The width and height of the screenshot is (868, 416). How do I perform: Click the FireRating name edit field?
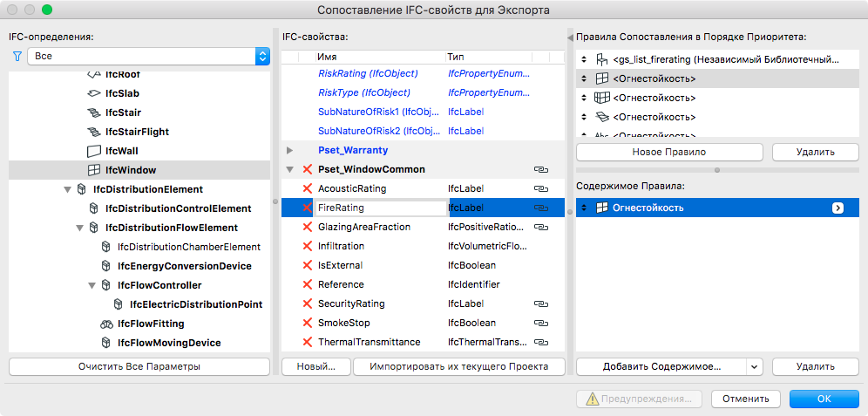pos(380,208)
